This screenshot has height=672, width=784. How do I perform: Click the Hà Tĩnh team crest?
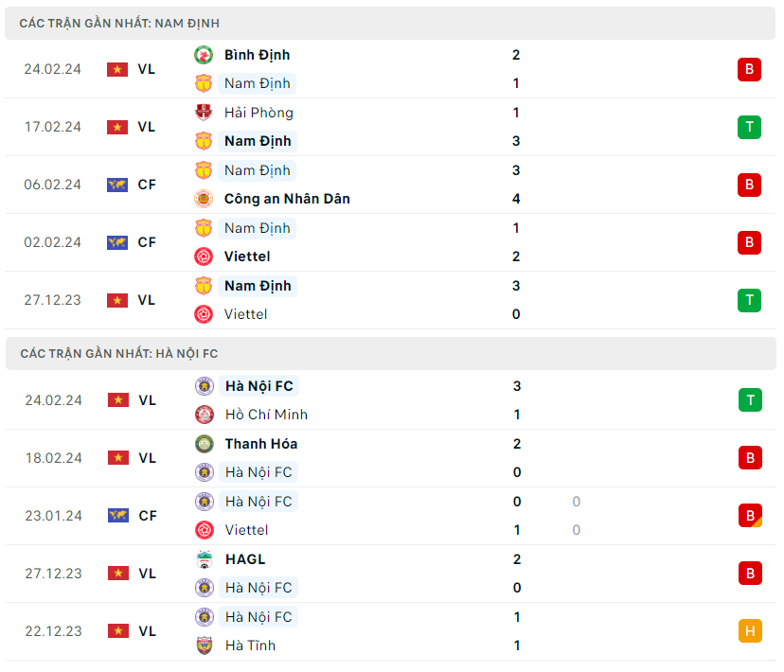[205, 645]
